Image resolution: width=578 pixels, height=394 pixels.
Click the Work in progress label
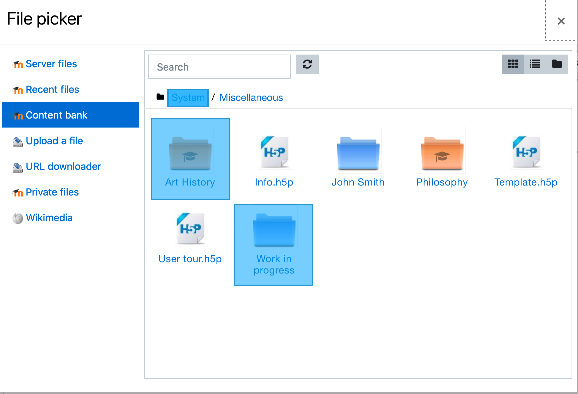(x=274, y=265)
